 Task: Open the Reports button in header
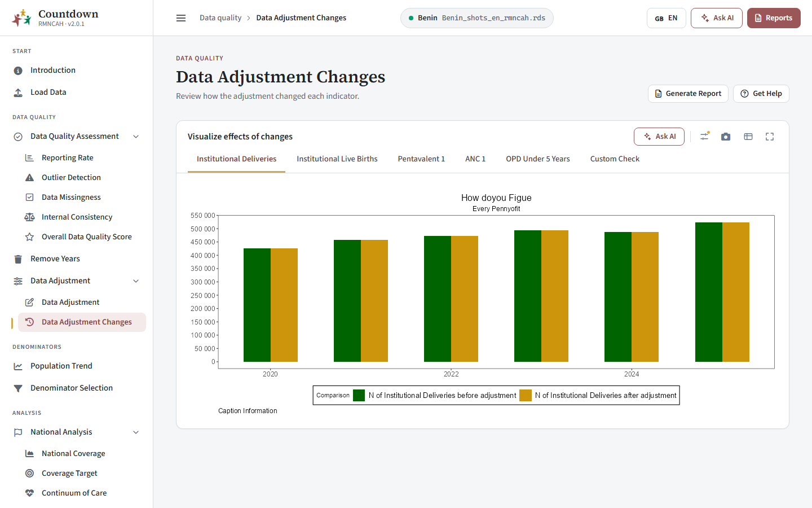click(774, 18)
